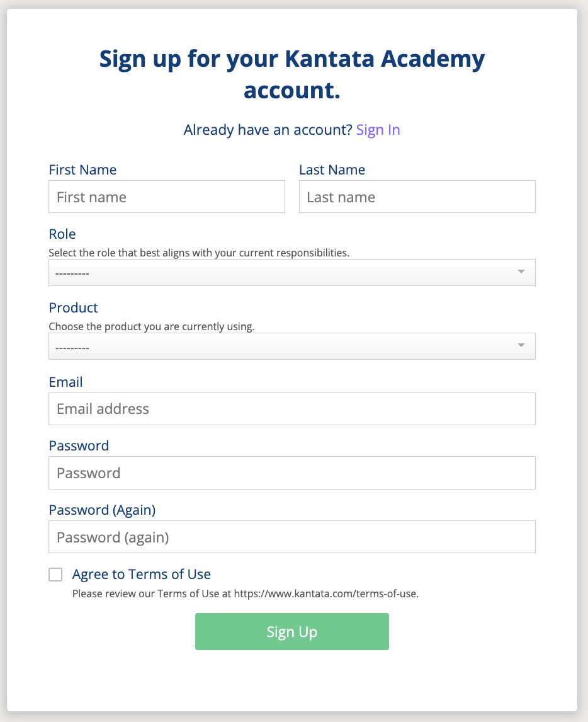
Task: Submit with the green Sign Up button
Action: pos(291,632)
